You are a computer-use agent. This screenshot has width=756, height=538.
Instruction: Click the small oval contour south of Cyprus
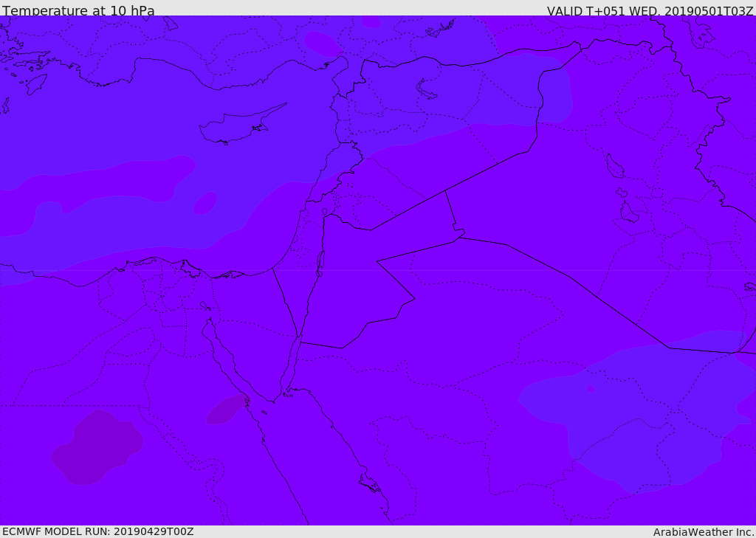point(205,203)
